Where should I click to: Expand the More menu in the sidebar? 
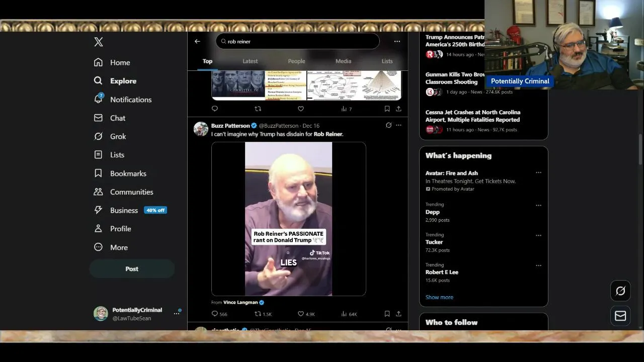coord(111,247)
